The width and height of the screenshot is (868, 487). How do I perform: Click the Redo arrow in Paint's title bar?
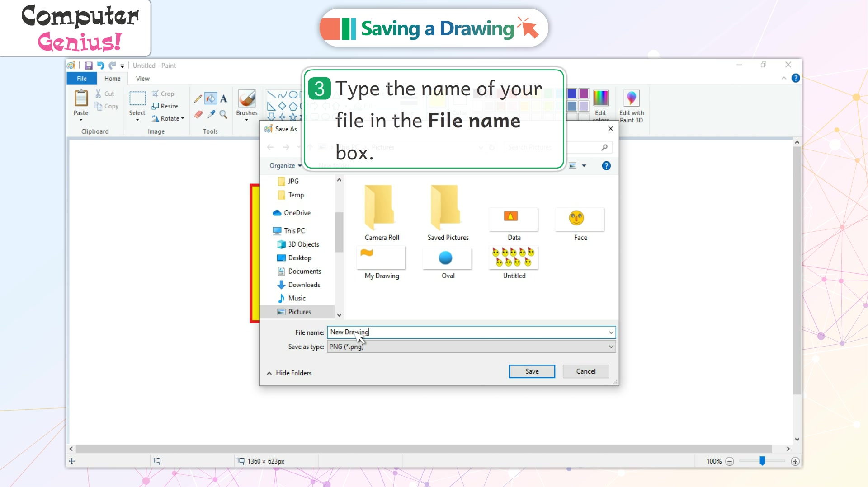pos(112,66)
